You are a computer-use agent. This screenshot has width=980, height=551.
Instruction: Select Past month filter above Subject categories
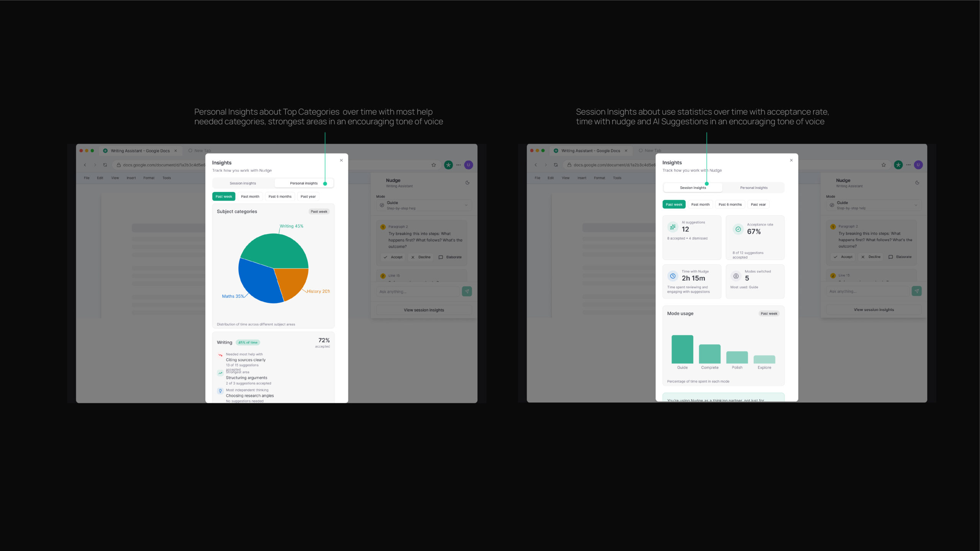(x=250, y=197)
